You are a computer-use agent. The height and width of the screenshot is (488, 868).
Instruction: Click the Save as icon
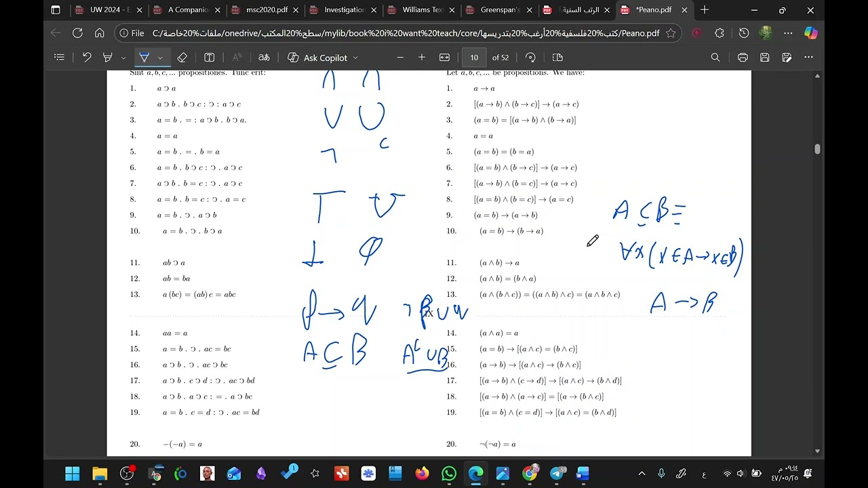(x=787, y=58)
